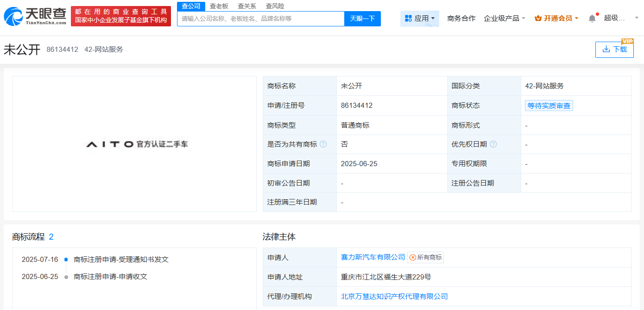
Task: Click the TianYanCha logo
Action: coord(35,16)
